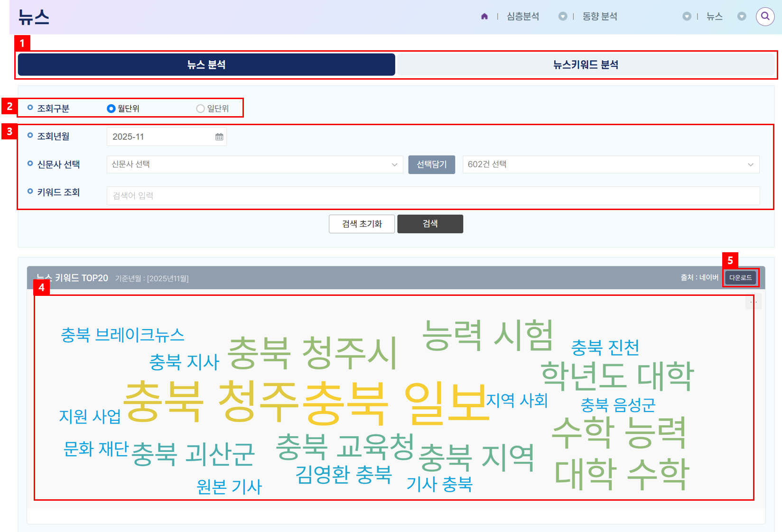The image size is (782, 532).
Task: Click the 검색 button
Action: 430,224
